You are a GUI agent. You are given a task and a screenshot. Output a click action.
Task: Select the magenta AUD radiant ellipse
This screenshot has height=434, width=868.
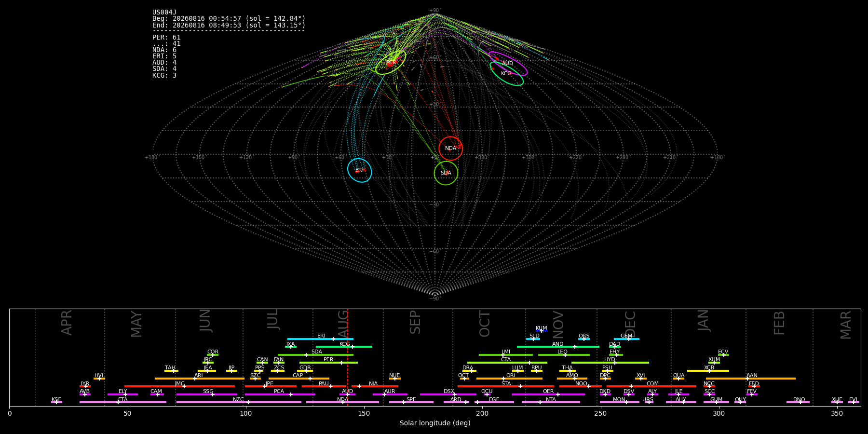pyautogui.click(x=508, y=64)
